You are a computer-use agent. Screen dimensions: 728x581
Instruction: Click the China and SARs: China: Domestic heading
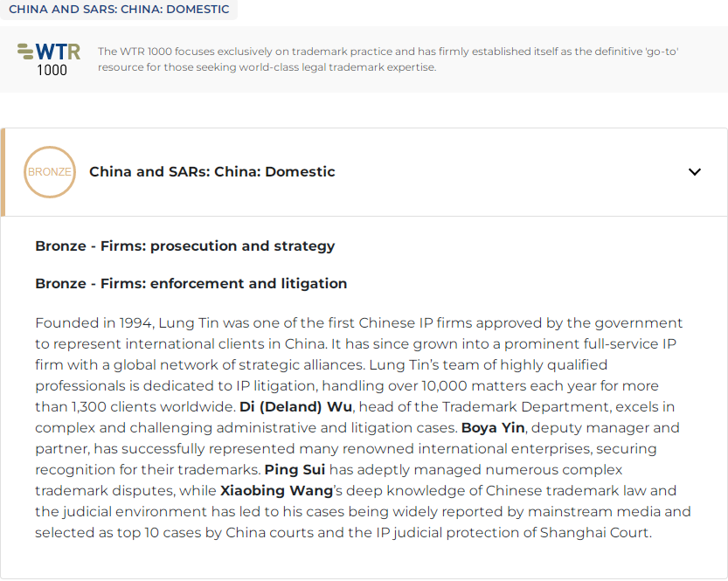click(x=211, y=172)
